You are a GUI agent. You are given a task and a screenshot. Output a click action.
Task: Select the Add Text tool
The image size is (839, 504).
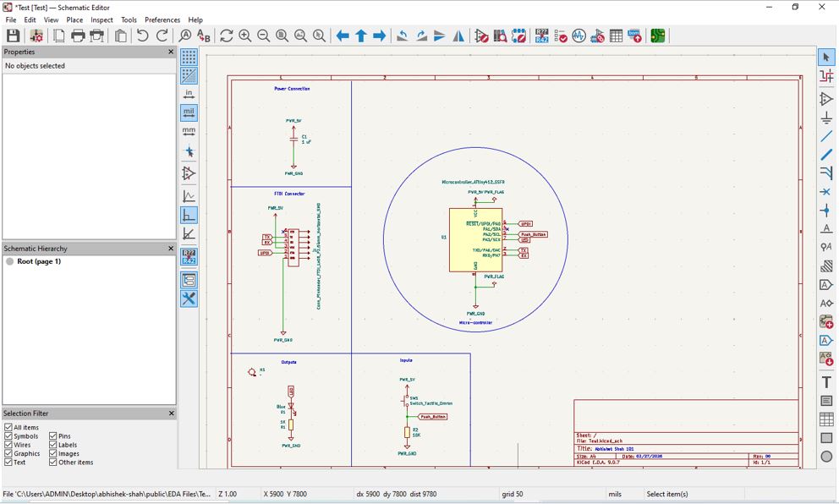click(826, 382)
